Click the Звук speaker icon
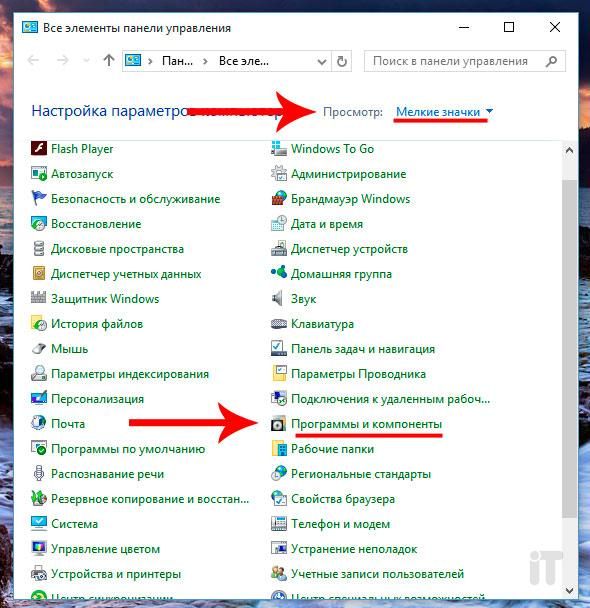 pyautogui.click(x=278, y=299)
